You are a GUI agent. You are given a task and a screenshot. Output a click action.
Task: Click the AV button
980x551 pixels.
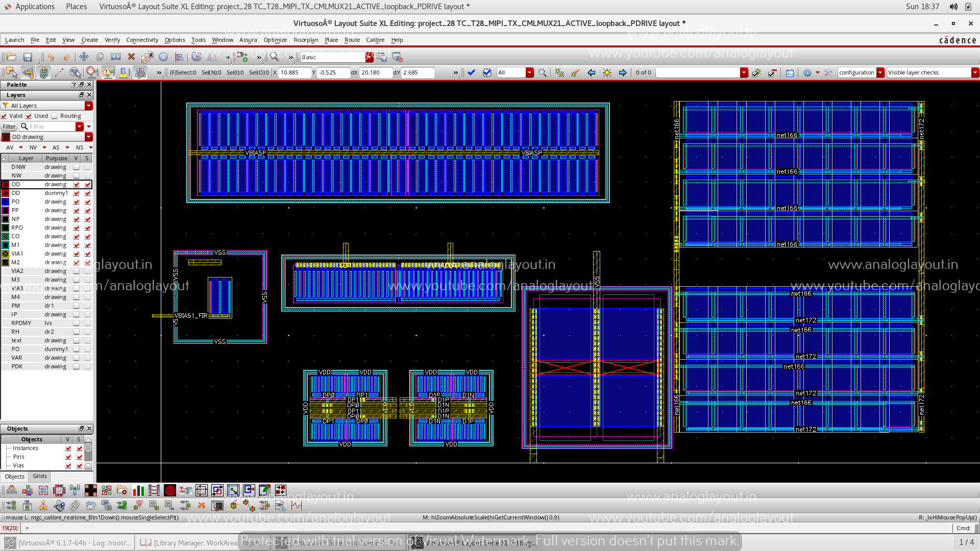[x=10, y=147]
